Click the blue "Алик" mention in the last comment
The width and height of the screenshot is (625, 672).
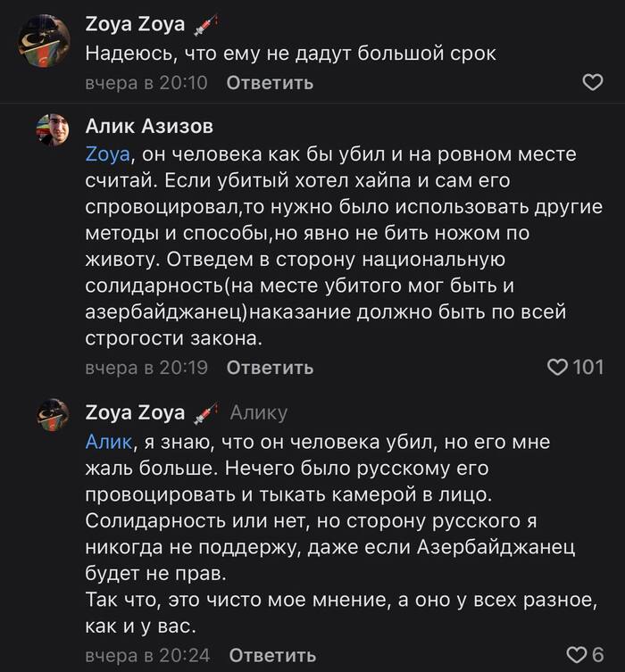[108, 442]
